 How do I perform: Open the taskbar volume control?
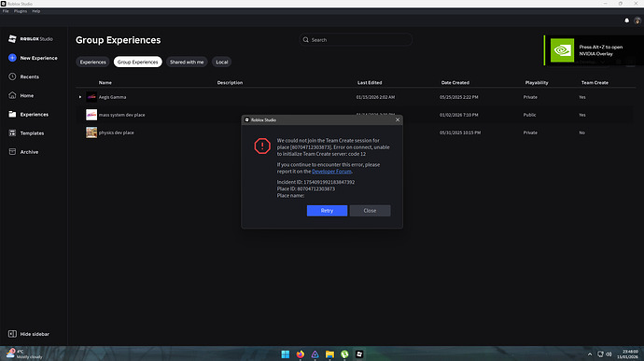[609, 354]
